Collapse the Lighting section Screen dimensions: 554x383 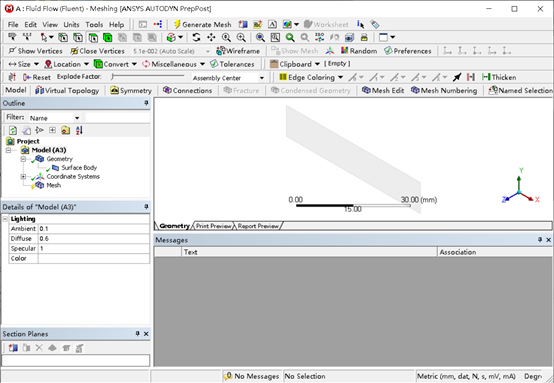click(5, 219)
